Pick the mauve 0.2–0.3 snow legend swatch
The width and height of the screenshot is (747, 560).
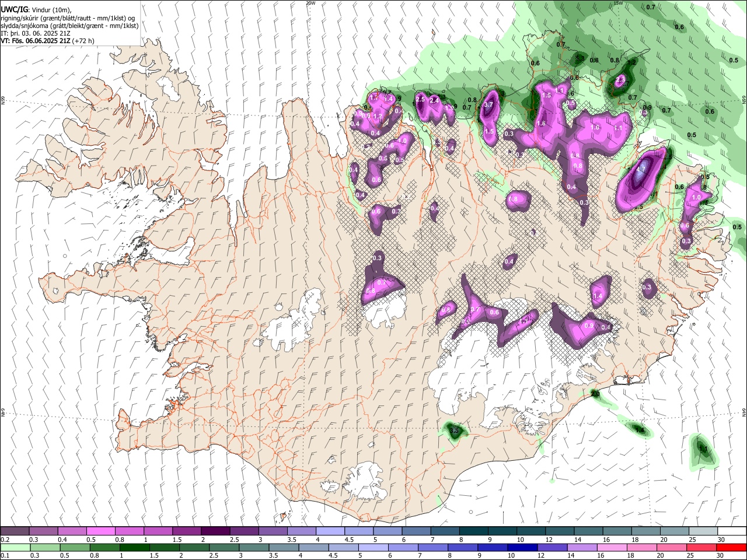coord(15,531)
